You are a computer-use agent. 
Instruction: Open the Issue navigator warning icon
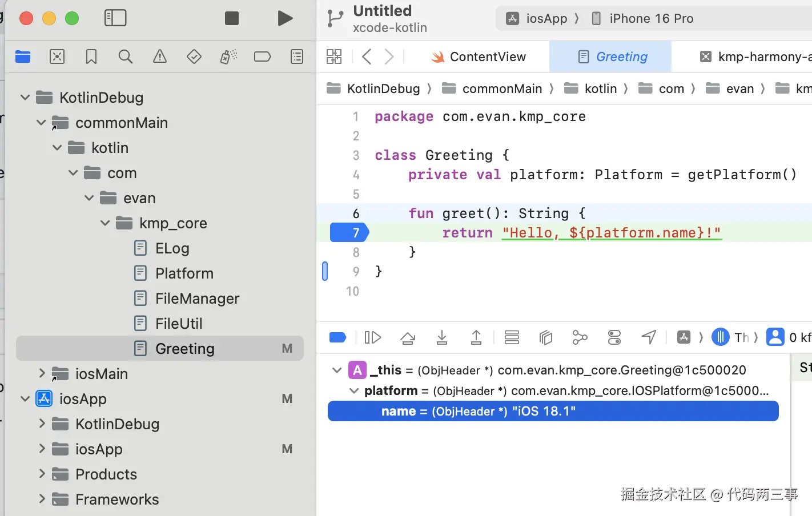(160, 57)
